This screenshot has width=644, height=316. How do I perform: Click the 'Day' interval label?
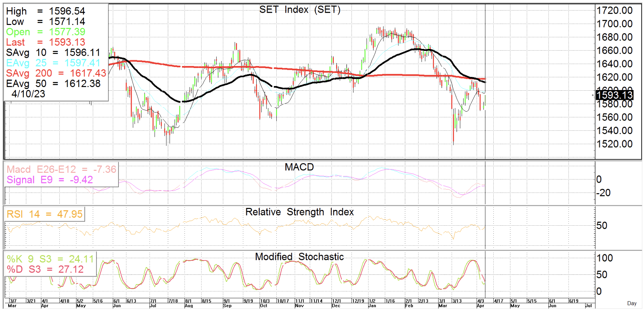(x=632, y=303)
